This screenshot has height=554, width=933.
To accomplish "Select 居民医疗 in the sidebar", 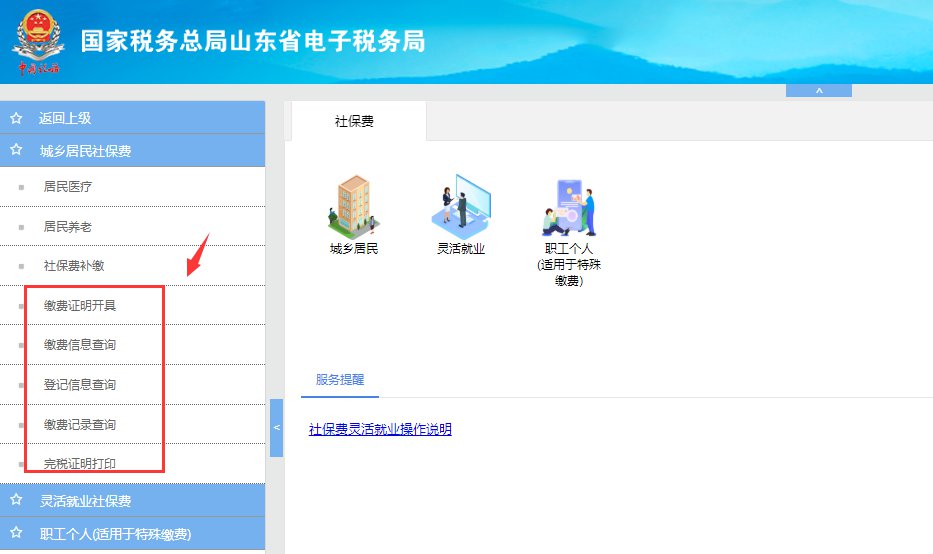I will tap(68, 186).
